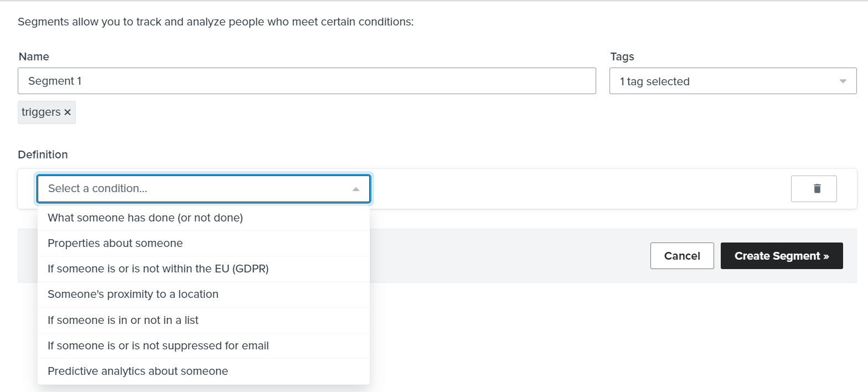Choose If someone is in a list option

pyautogui.click(x=123, y=320)
